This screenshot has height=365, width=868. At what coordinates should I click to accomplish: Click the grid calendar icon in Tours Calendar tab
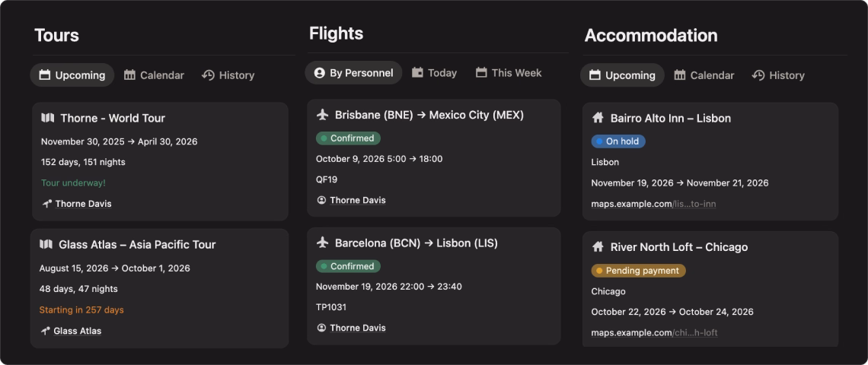(129, 75)
